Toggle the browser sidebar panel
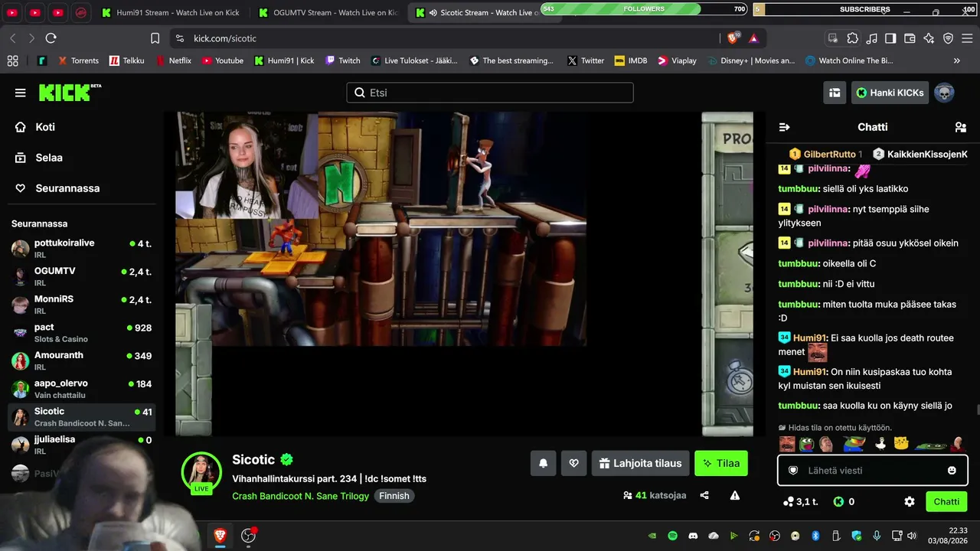The image size is (980, 551). (x=890, y=38)
